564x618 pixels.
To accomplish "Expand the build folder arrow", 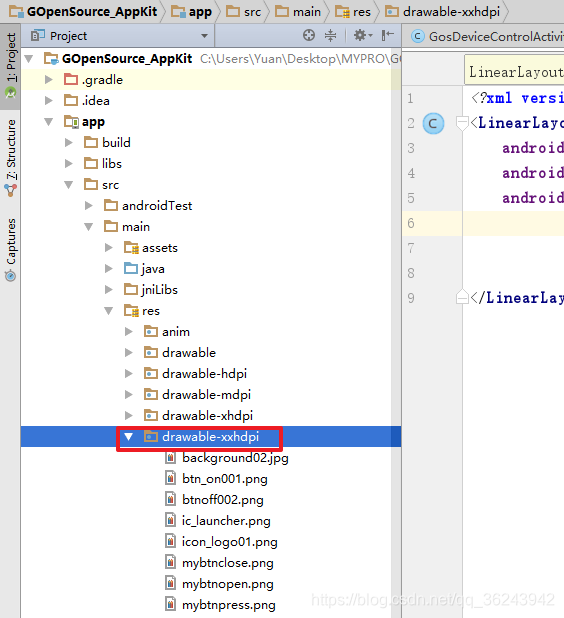I will 69,142.
